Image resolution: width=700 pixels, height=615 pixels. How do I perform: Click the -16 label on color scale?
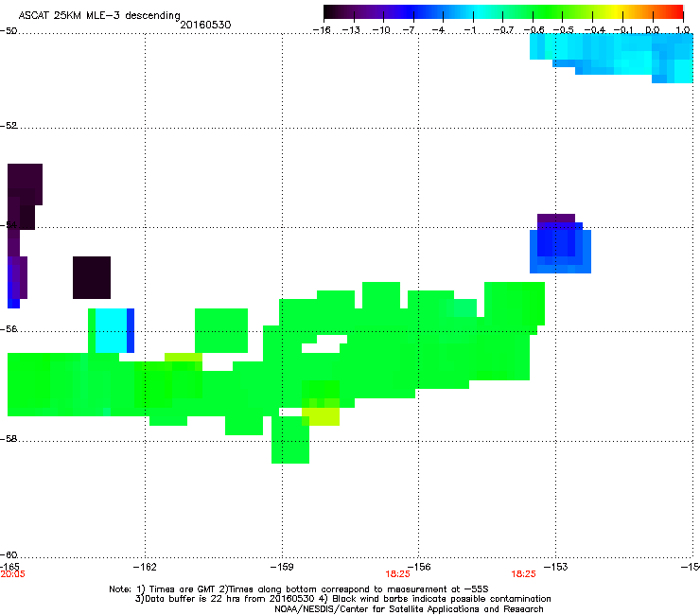(x=322, y=30)
